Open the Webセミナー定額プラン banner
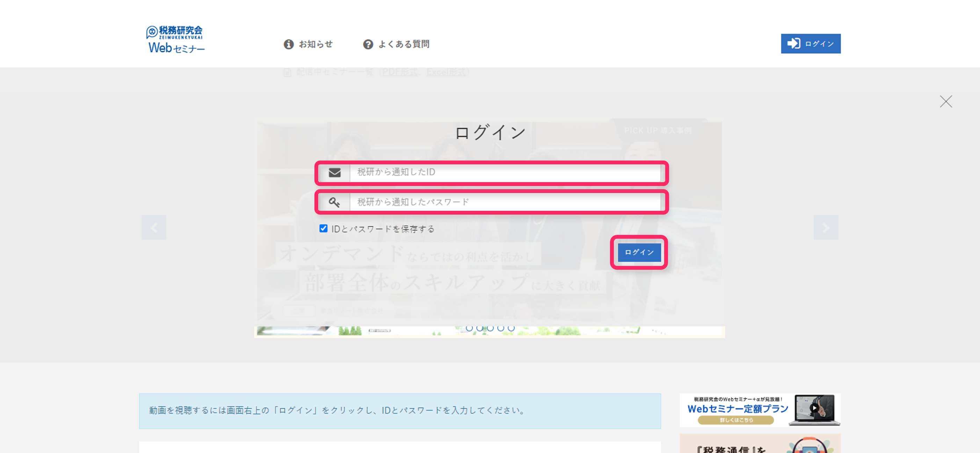Viewport: 980px width, 453px height. (x=760, y=410)
